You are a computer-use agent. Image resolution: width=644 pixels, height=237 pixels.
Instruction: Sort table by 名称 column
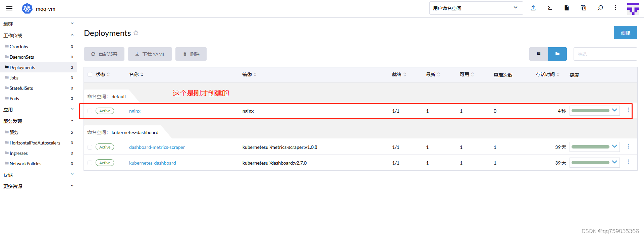pyautogui.click(x=136, y=74)
